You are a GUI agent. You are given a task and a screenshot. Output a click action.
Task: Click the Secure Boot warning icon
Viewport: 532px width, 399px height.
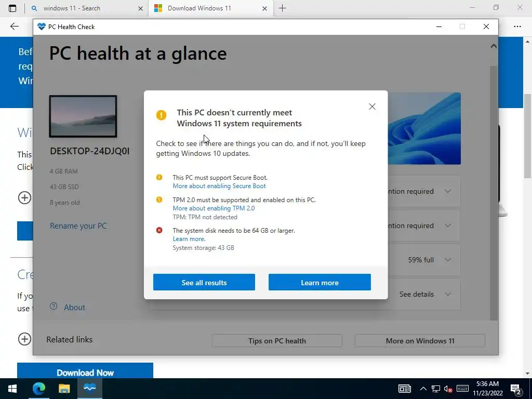tap(159, 177)
